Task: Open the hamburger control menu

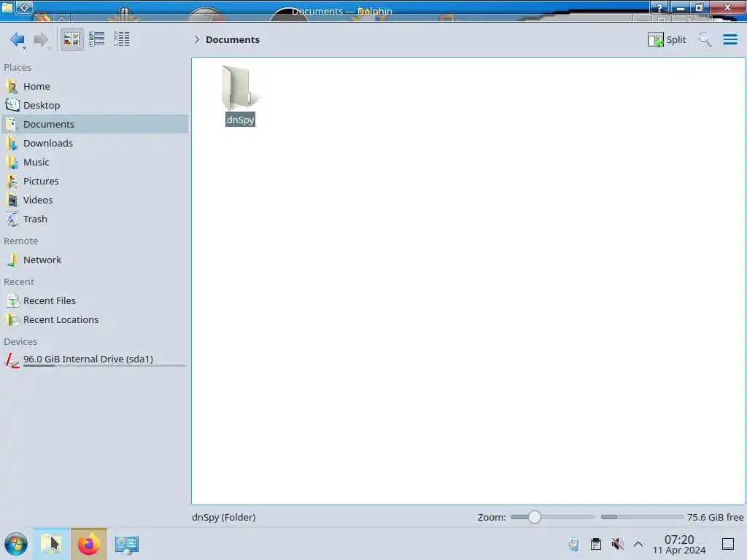Action: 729,39
